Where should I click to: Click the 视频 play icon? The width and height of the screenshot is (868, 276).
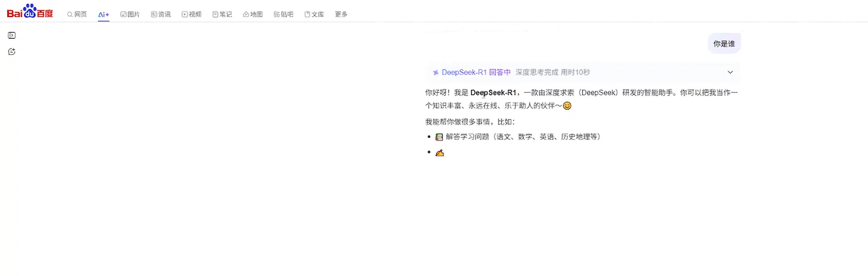click(x=184, y=14)
